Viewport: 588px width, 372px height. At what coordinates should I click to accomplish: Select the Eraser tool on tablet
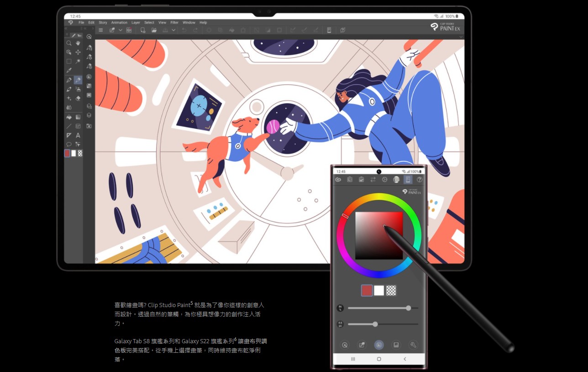coord(78,98)
